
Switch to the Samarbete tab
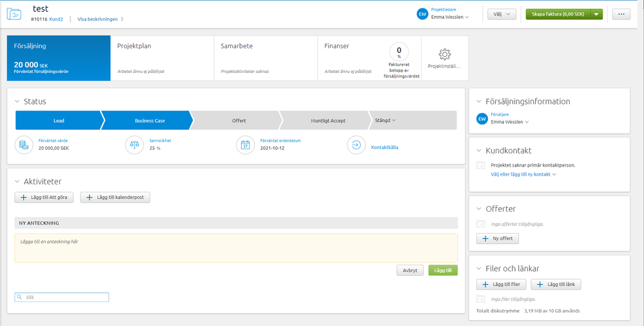[266, 58]
